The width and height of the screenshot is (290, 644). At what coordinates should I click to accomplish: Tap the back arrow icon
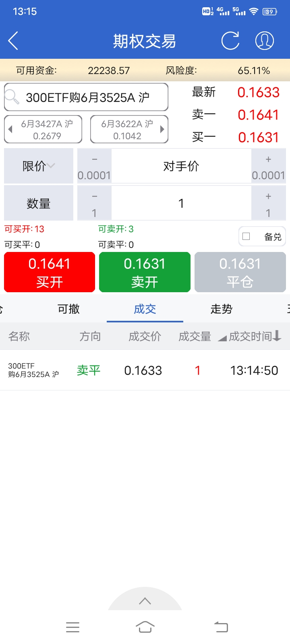[x=13, y=41]
